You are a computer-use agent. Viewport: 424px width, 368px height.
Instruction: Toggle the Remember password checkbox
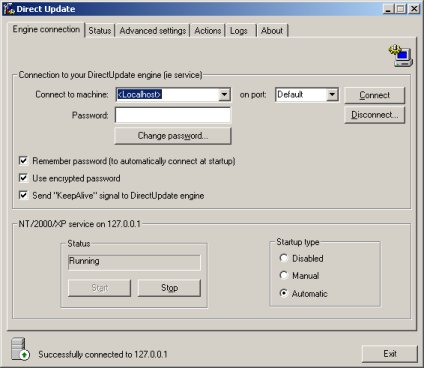[23, 161]
